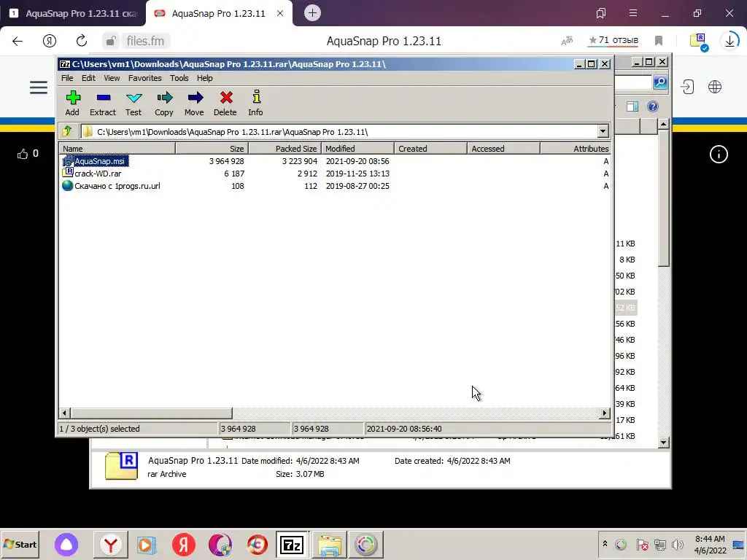747x560 pixels.
Task: Show hidden system tray icons
Action: click(605, 544)
